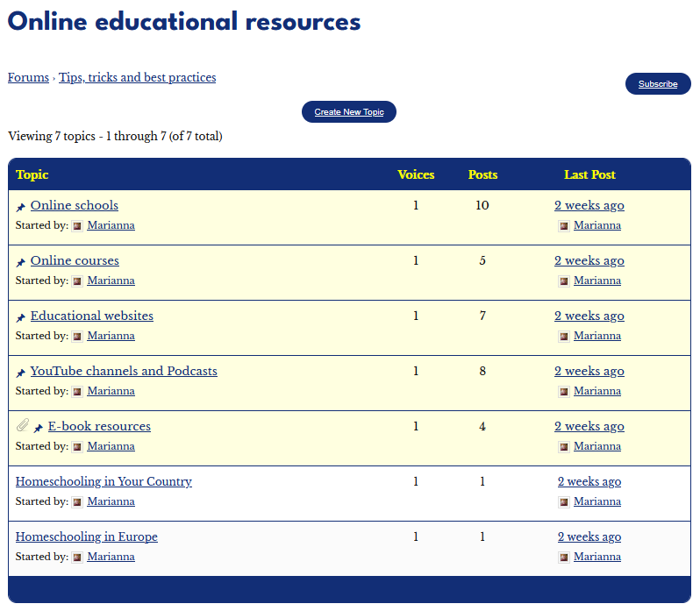
Task: Open Homeschooling in Your Country topic
Action: pos(104,482)
